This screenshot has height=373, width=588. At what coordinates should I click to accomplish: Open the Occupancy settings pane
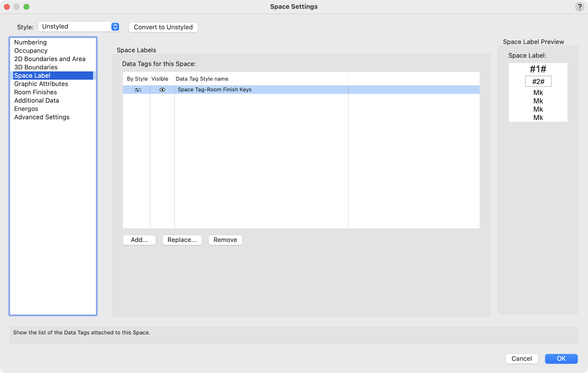[31, 51]
